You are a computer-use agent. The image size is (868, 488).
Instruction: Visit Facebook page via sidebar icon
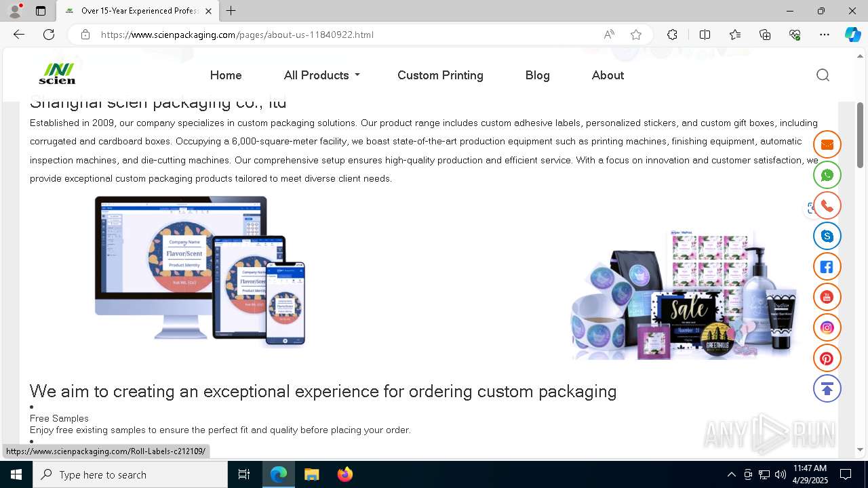(827, 266)
